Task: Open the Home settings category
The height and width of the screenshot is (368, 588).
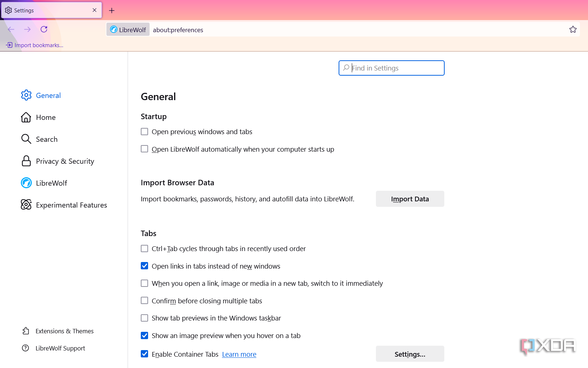Action: point(46,117)
